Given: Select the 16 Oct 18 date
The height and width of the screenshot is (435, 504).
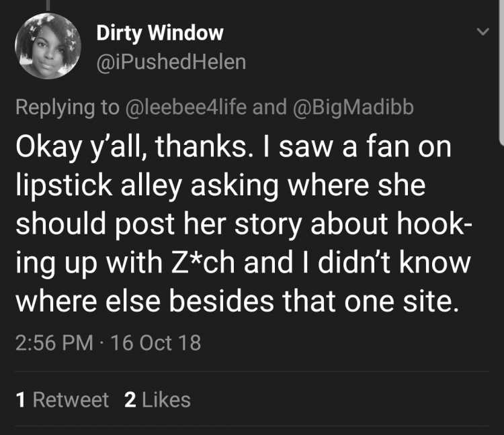Looking at the screenshot, I should pos(156,342).
